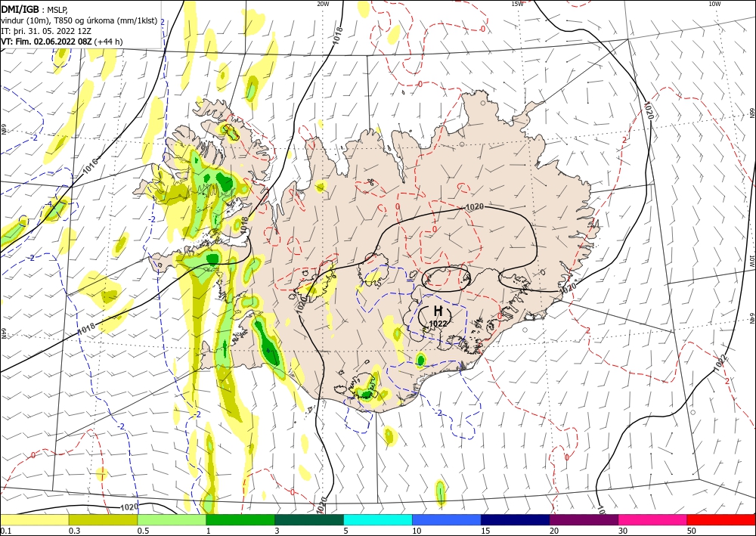Click the blue 10–15 legend swatch
Viewport: 756px width, 536px height.
click(x=447, y=519)
